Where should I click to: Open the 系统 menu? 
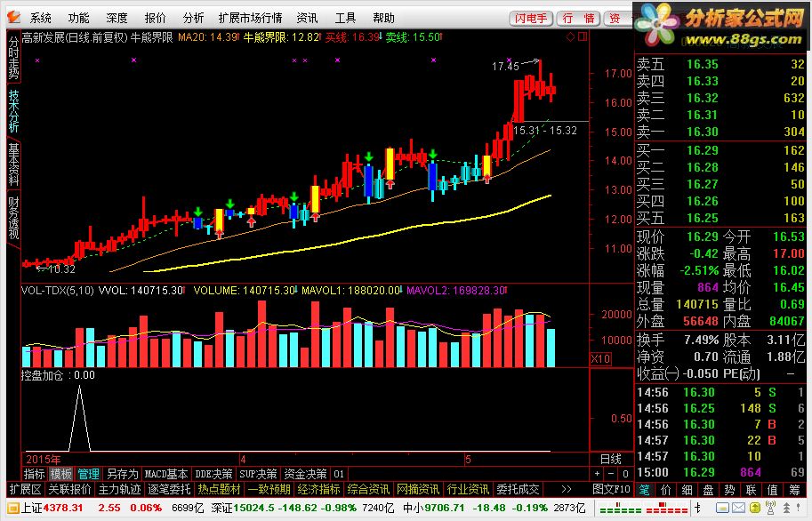(x=40, y=18)
